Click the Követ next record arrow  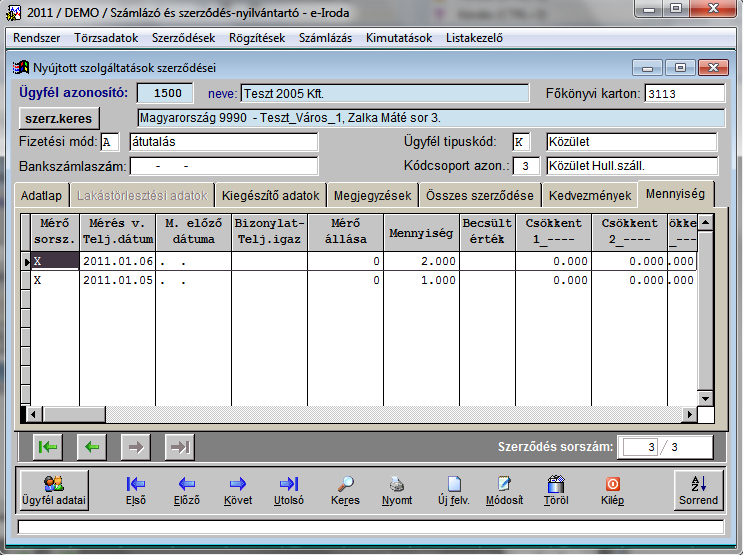point(238,489)
